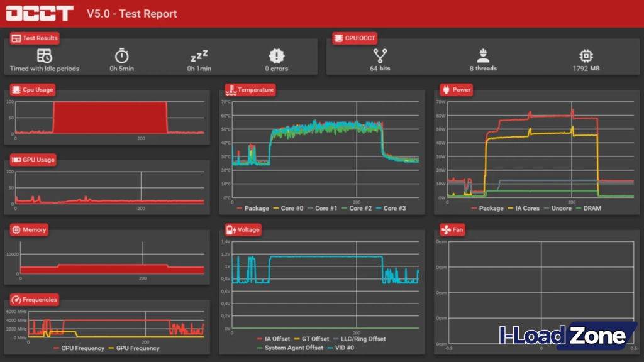Toggle LLC/Ring Offset in the Voltage legend
Image resolution: width=644 pixels, height=362 pixels.
click(x=359, y=339)
